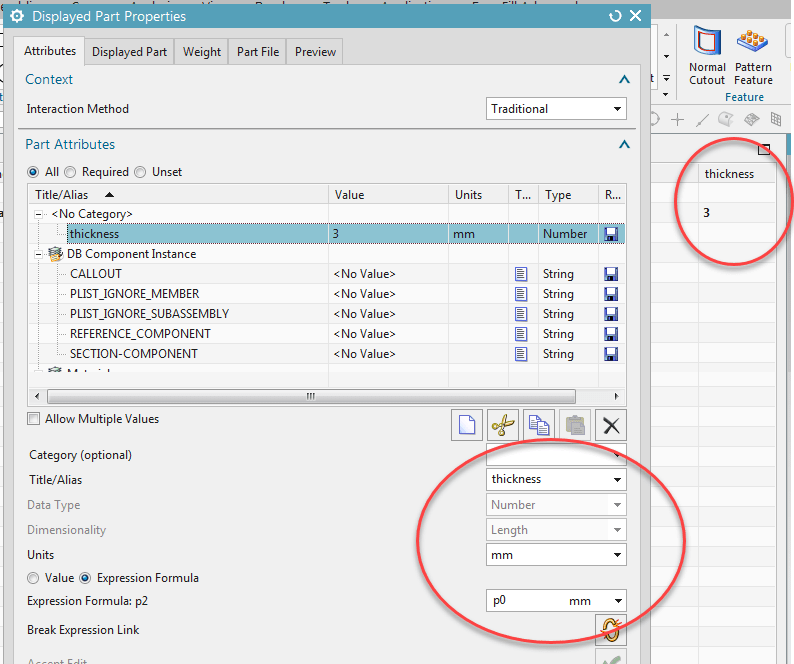Click the Pattern Feature tool icon

click(752, 41)
